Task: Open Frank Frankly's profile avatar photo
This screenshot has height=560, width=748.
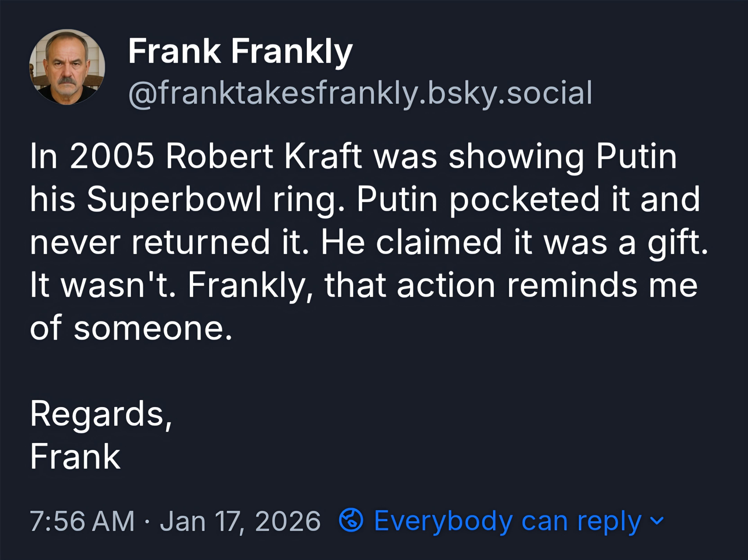Action: pos(67,67)
